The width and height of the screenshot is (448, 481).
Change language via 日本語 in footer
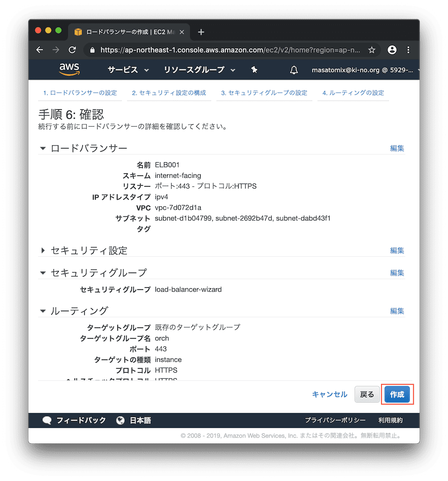coord(140,420)
